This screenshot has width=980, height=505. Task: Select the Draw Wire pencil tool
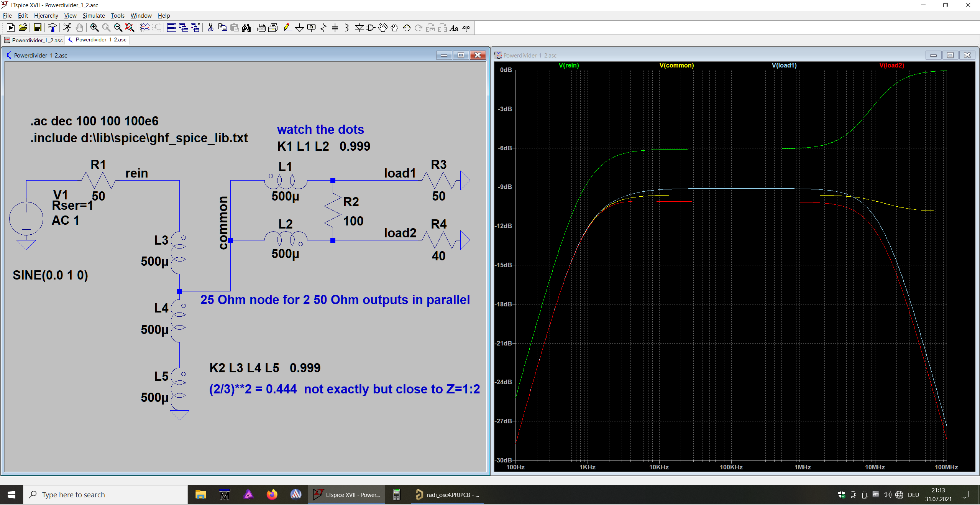click(288, 28)
